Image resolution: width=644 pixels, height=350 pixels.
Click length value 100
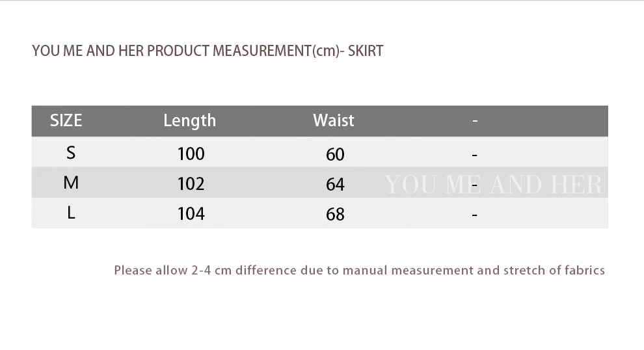coord(191,154)
